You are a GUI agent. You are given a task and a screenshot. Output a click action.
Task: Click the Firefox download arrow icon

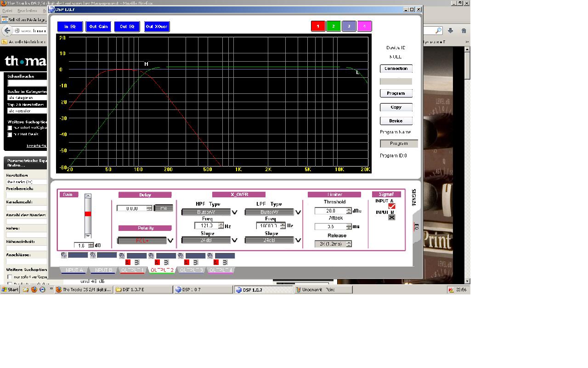pyautogui.click(x=451, y=31)
